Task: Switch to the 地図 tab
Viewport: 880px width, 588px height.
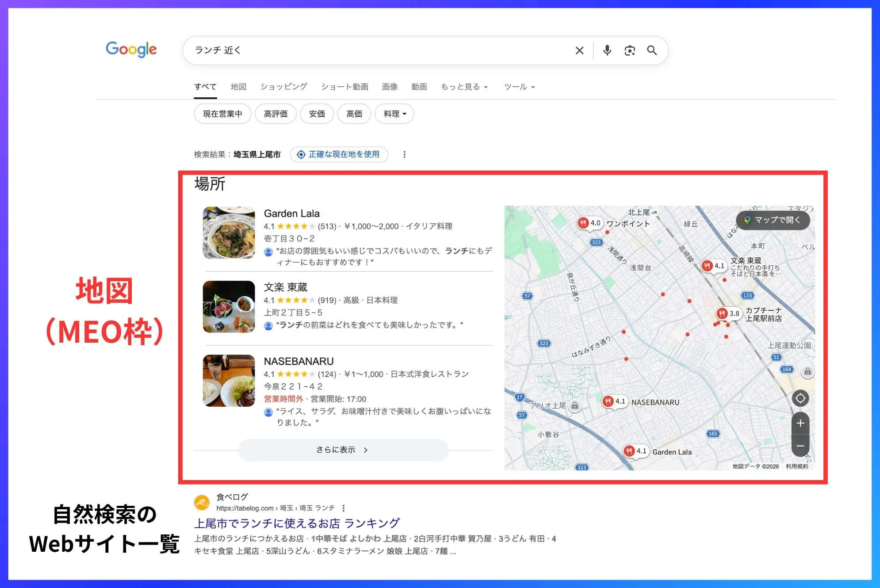Action: click(x=238, y=87)
